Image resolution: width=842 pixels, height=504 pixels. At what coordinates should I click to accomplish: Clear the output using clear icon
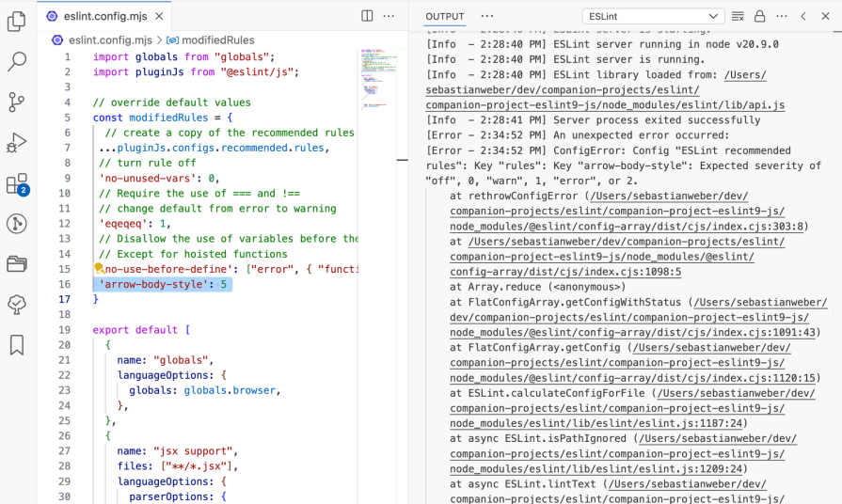tap(738, 16)
